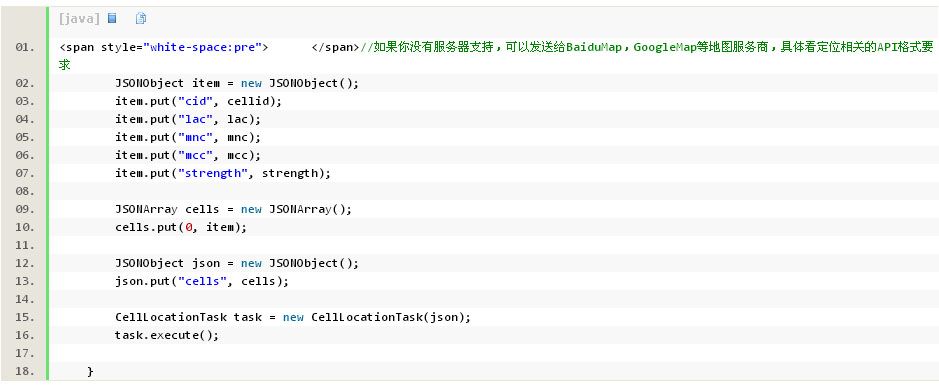Click the copy code icon
Viewport: 939px width, 390px height.
(x=141, y=19)
